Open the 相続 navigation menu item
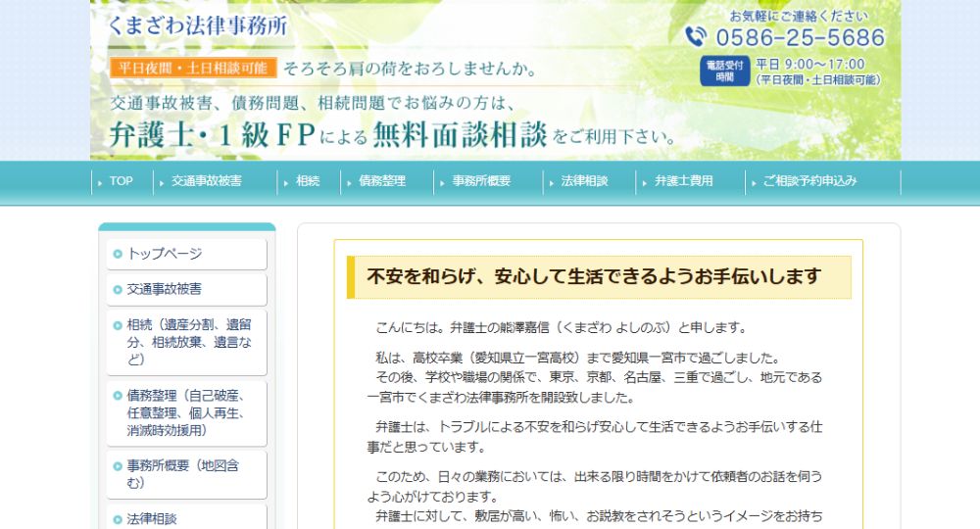This screenshot has width=980, height=529. pyautogui.click(x=307, y=181)
